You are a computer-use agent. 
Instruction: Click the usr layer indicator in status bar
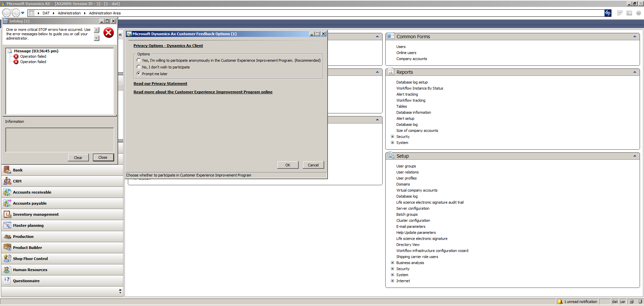(x=623, y=302)
